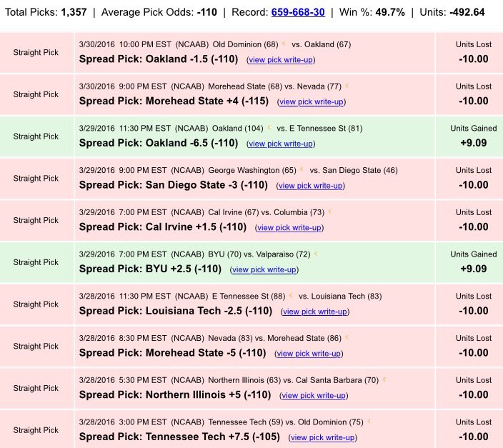Click '3/28/2016 5:30 PM EST' game time
The width and height of the screenshot is (503, 448).
tap(123, 380)
